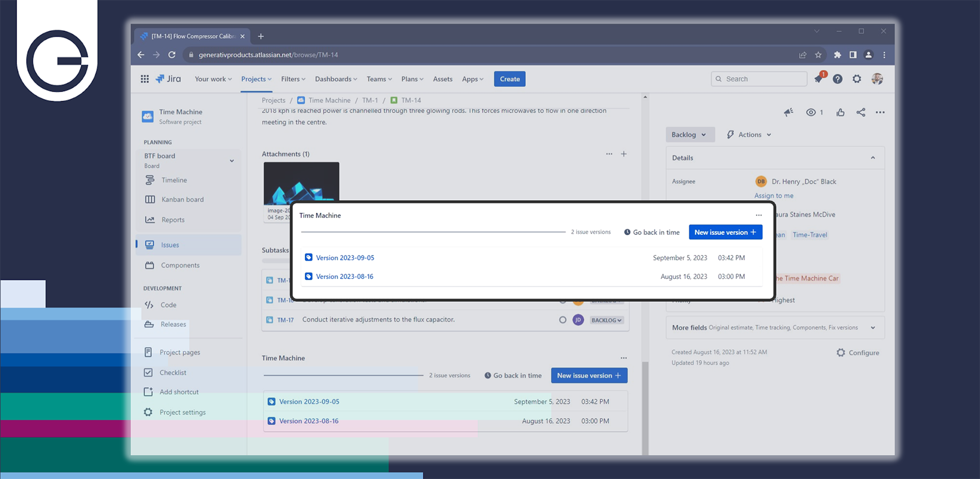
Task: Open the attached image thumbnail
Action: point(301,183)
